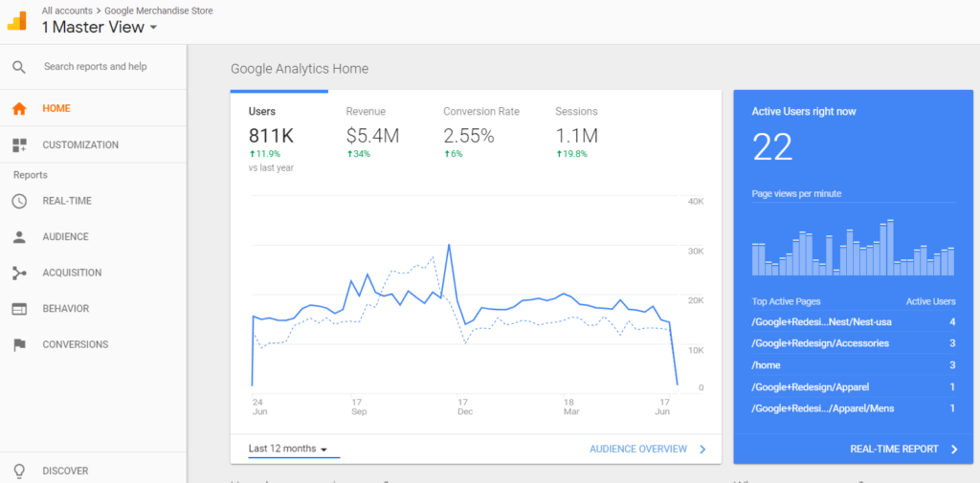Open the ACQUISITION reports

(x=72, y=273)
